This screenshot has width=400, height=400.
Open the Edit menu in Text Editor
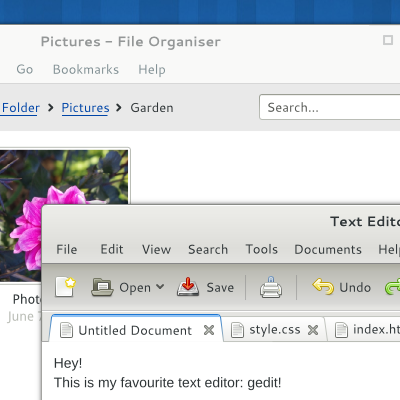pyautogui.click(x=112, y=249)
